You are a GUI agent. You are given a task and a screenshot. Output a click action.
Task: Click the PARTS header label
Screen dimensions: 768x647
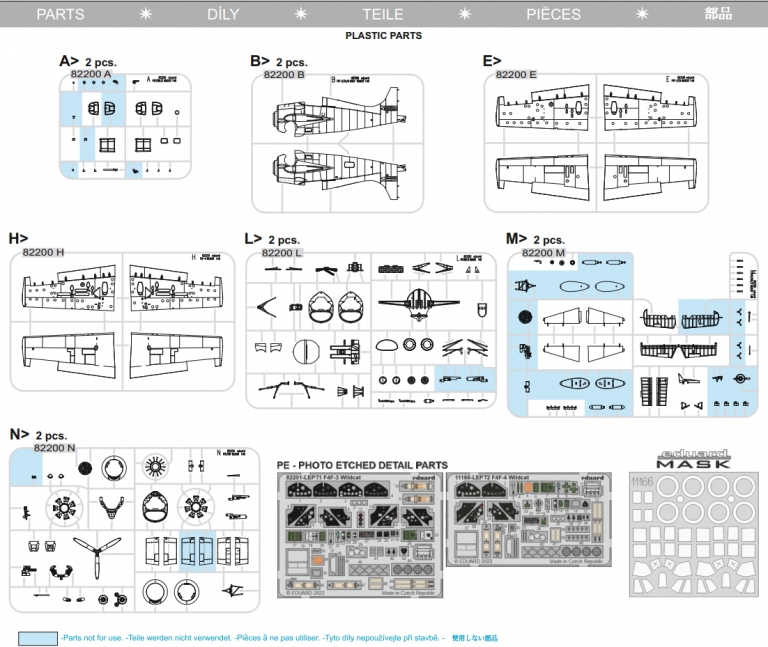pos(60,14)
